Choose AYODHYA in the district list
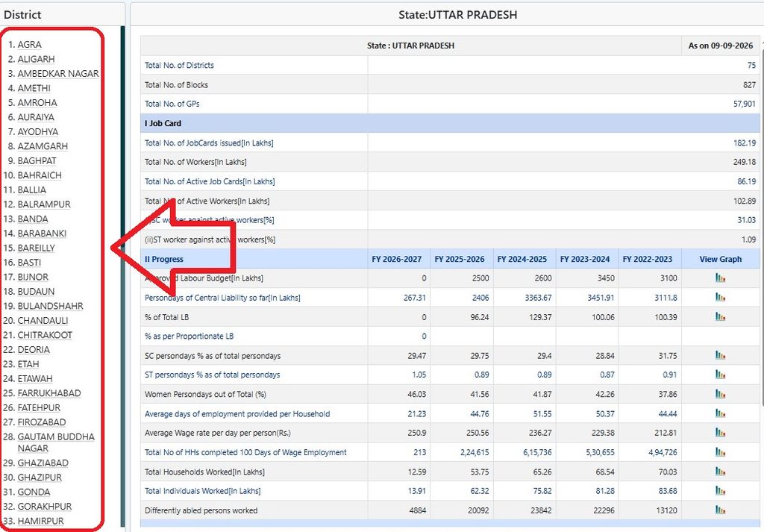The image size is (764, 532). 38,131
